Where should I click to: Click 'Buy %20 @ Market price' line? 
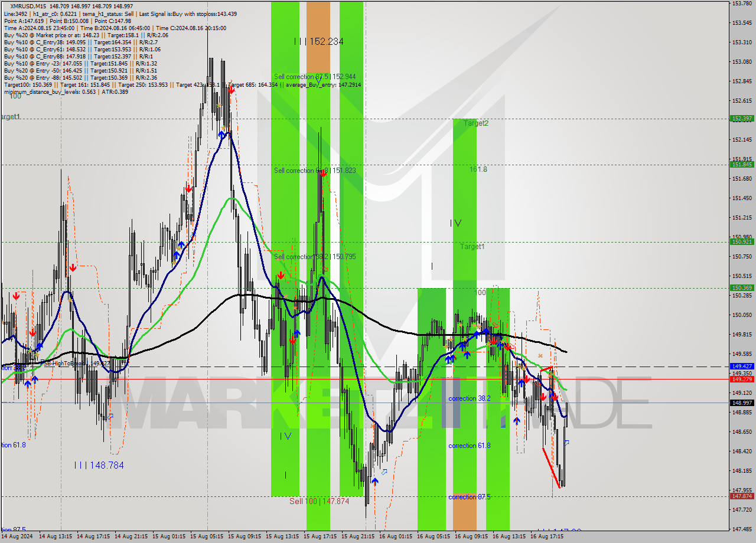point(86,35)
